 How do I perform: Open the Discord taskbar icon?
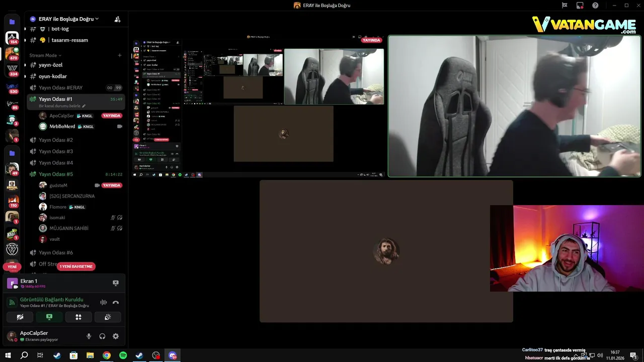pos(173,355)
